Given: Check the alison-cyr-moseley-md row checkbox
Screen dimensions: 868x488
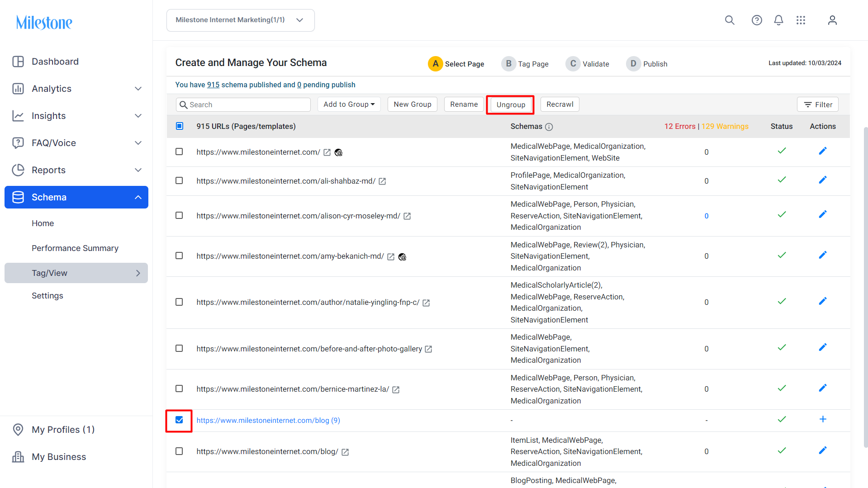Looking at the screenshot, I should pyautogui.click(x=179, y=216).
